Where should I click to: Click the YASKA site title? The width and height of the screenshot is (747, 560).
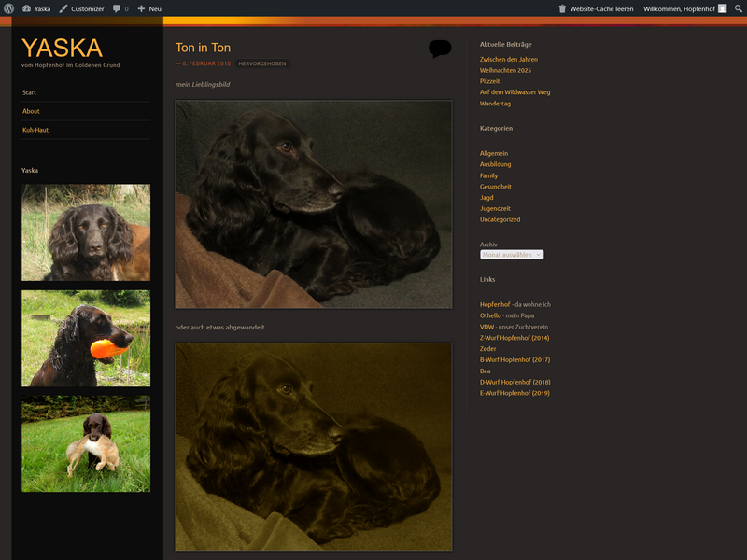coord(62,48)
